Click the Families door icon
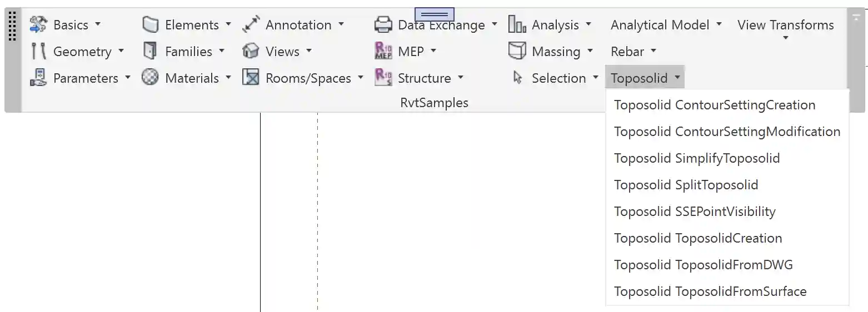The image size is (868, 312). point(150,52)
